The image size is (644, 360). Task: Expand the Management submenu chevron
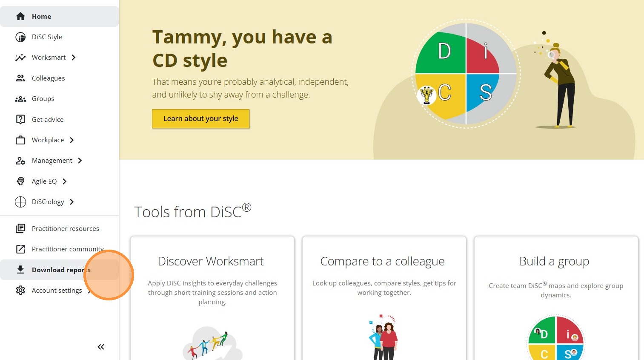point(80,161)
